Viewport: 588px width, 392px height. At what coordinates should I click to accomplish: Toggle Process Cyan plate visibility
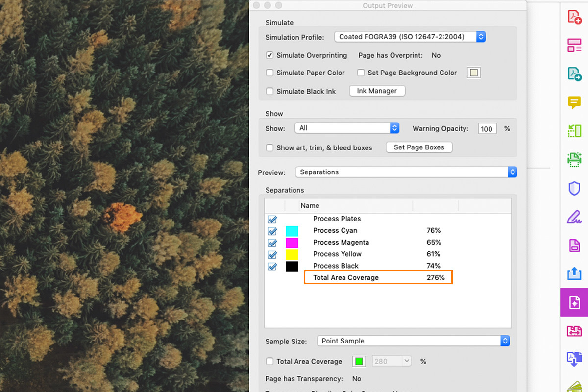coord(272,231)
